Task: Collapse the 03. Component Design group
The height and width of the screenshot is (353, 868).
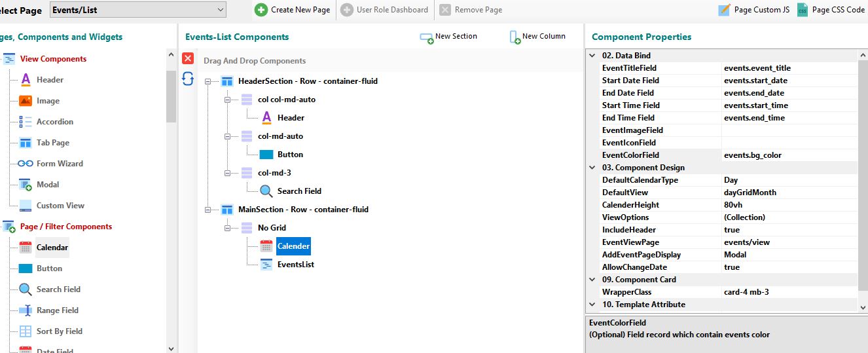Action: pos(593,168)
